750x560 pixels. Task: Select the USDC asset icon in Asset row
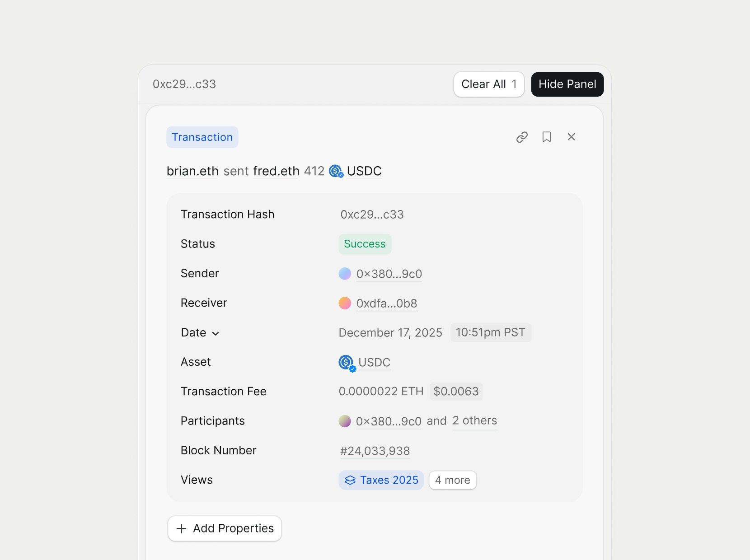click(345, 363)
